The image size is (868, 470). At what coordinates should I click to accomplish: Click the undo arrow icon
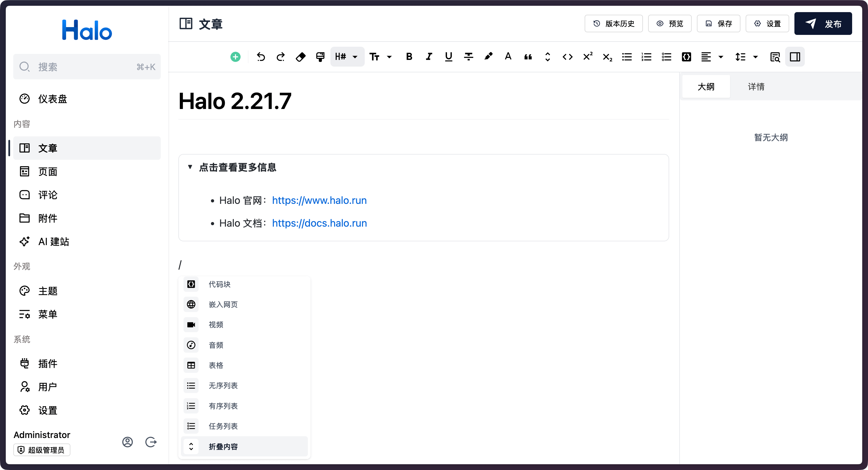point(261,57)
